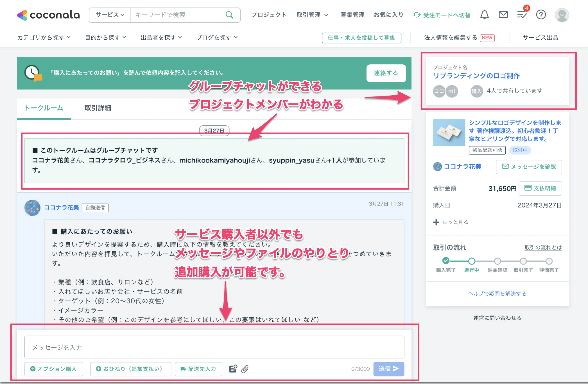
Task: Expand ブログを探す menu
Action: pyautogui.click(x=217, y=37)
